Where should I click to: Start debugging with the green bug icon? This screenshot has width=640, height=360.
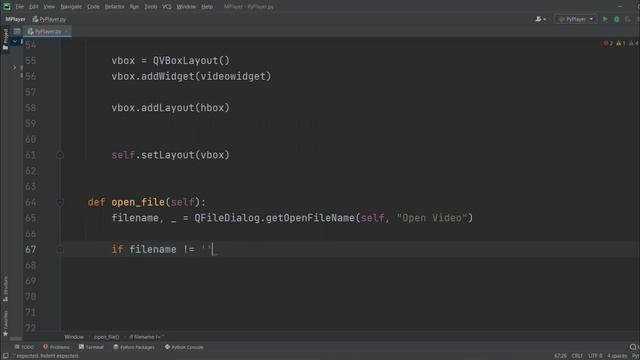[617, 19]
